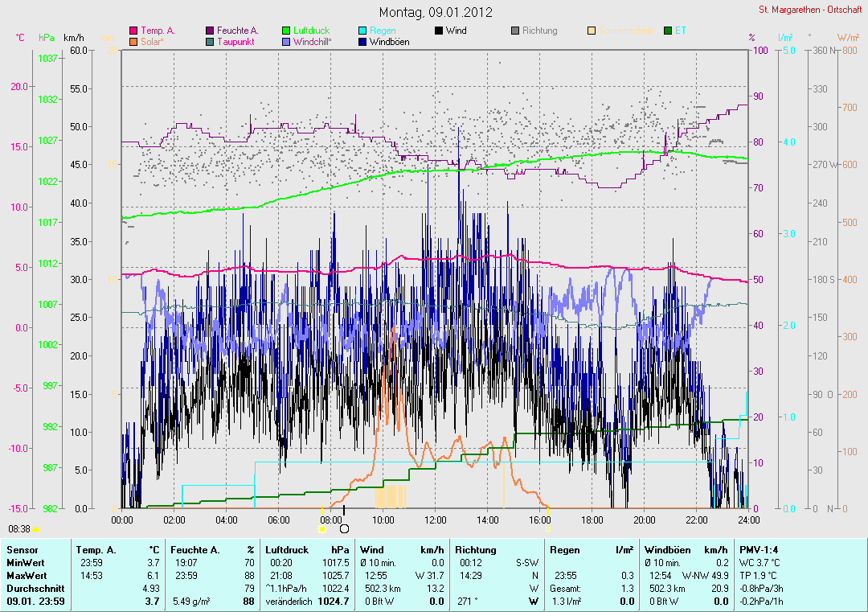Click the hPa axis unit label above the chart
Image resolution: width=868 pixels, height=612 pixels.
[47, 38]
